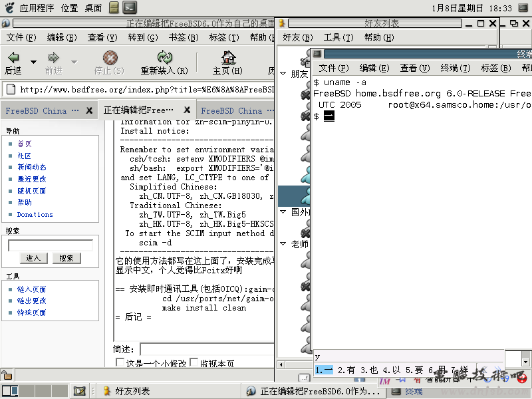Open terminal 编辑(E) menu
532x399 pixels.
pyautogui.click(x=374, y=68)
